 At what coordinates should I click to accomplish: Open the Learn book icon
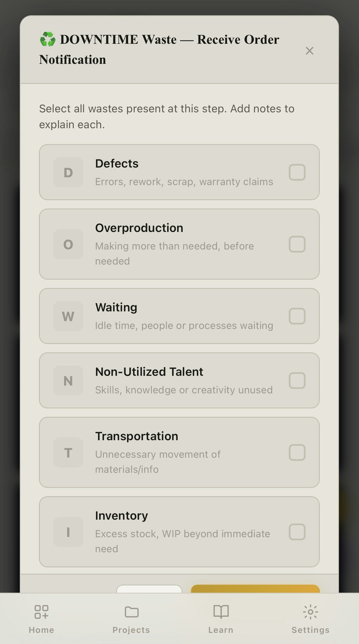[221, 612]
